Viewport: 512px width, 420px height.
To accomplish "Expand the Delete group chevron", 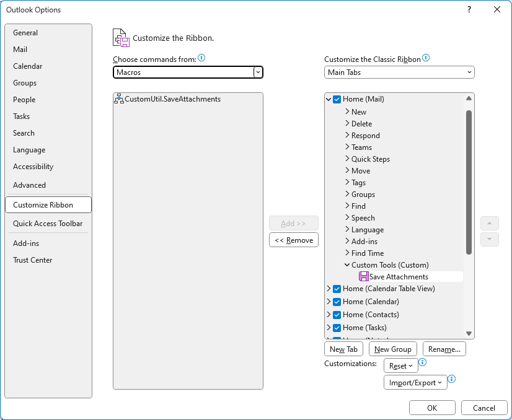I will 347,123.
